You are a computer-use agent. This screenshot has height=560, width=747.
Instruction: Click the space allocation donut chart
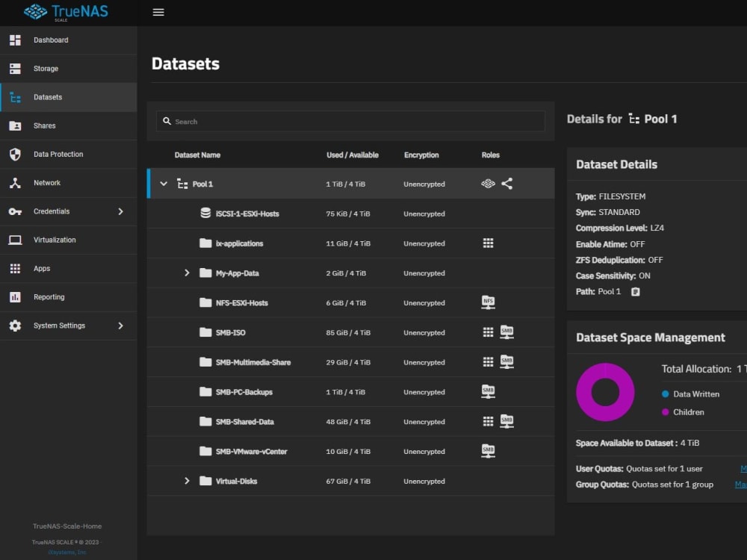[605, 392]
